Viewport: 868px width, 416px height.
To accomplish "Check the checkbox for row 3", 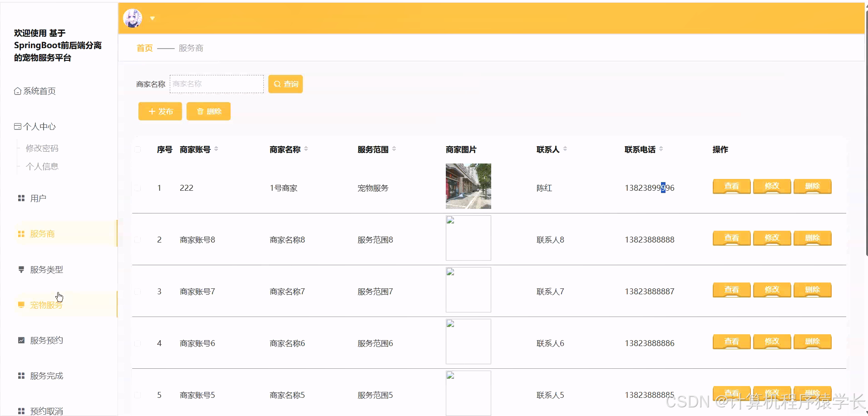I will 138,292.
